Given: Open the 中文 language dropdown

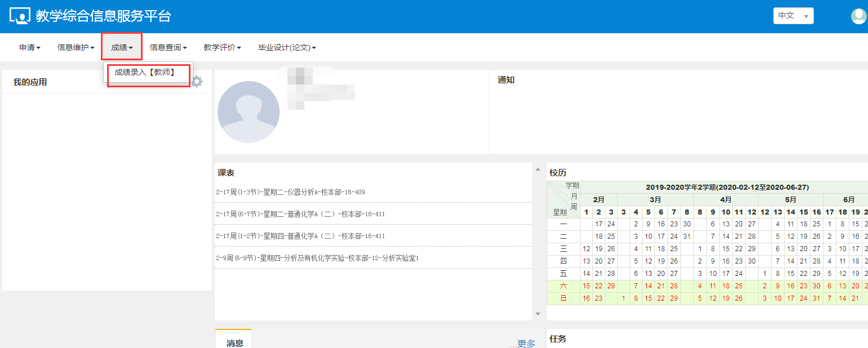Looking at the screenshot, I should (793, 16).
